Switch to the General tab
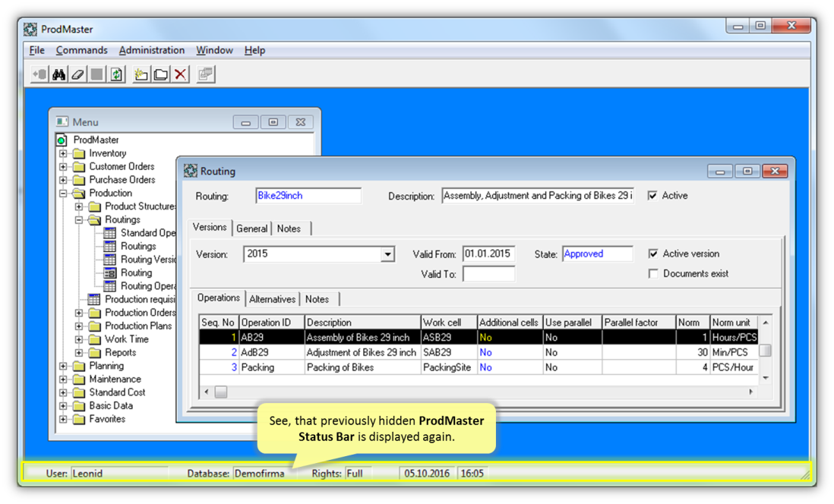This screenshot has height=504, width=834. (x=251, y=228)
